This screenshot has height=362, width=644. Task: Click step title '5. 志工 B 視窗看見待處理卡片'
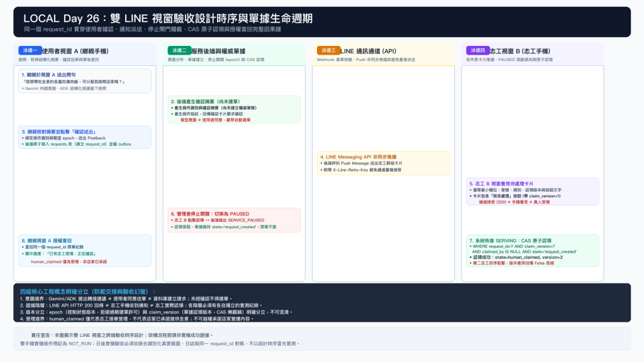pyautogui.click(x=501, y=184)
